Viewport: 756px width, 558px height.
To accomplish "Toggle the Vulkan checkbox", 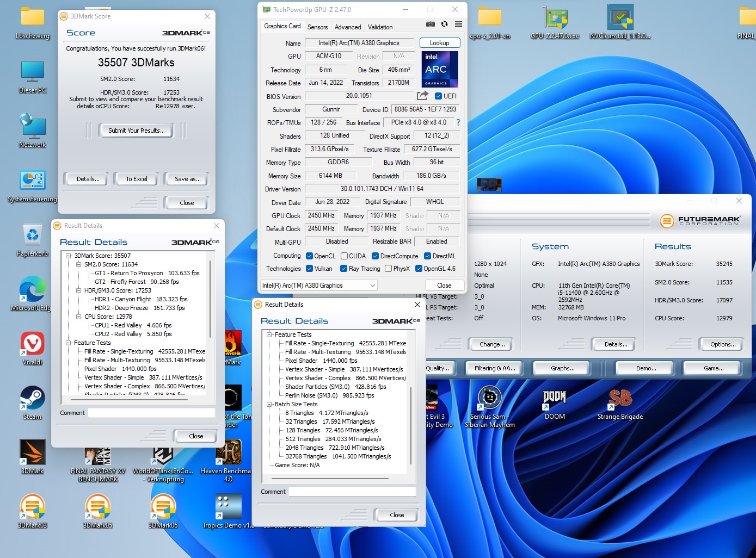I will coord(309,269).
